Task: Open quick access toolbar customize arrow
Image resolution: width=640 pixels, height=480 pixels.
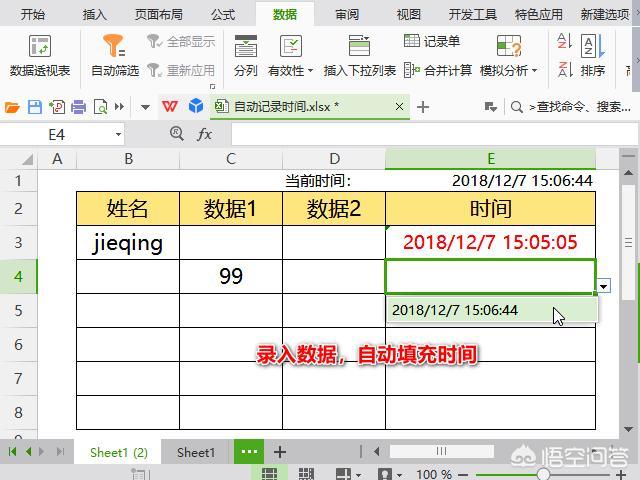Action: tap(145, 107)
